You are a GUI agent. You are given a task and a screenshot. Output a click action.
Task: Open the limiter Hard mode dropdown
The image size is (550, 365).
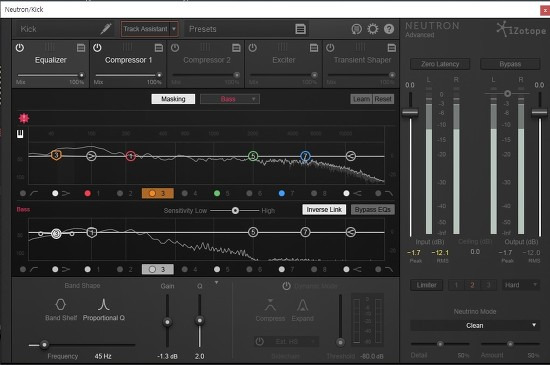click(521, 285)
